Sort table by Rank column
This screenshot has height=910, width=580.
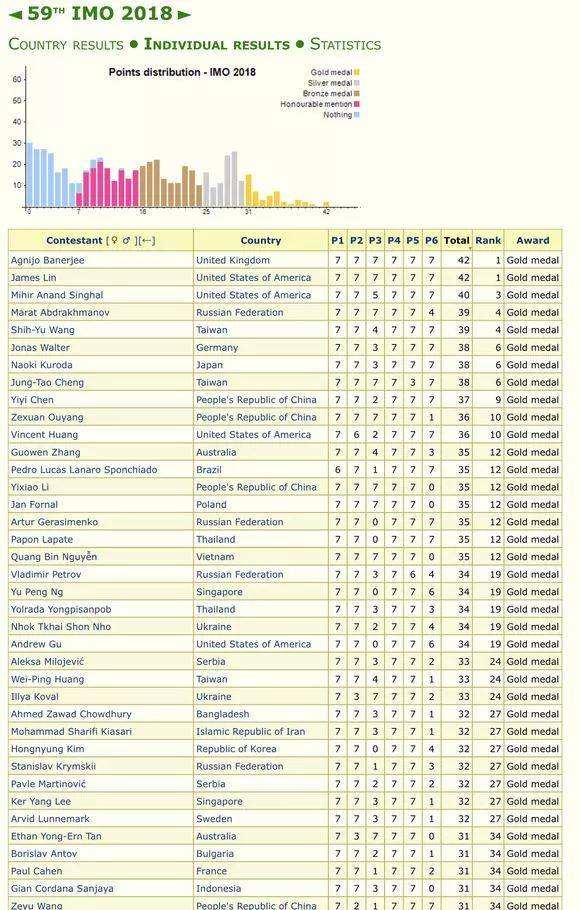[488, 240]
